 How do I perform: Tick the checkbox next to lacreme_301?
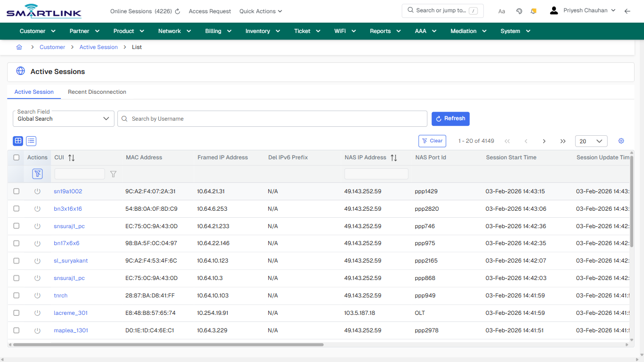[x=16, y=313]
